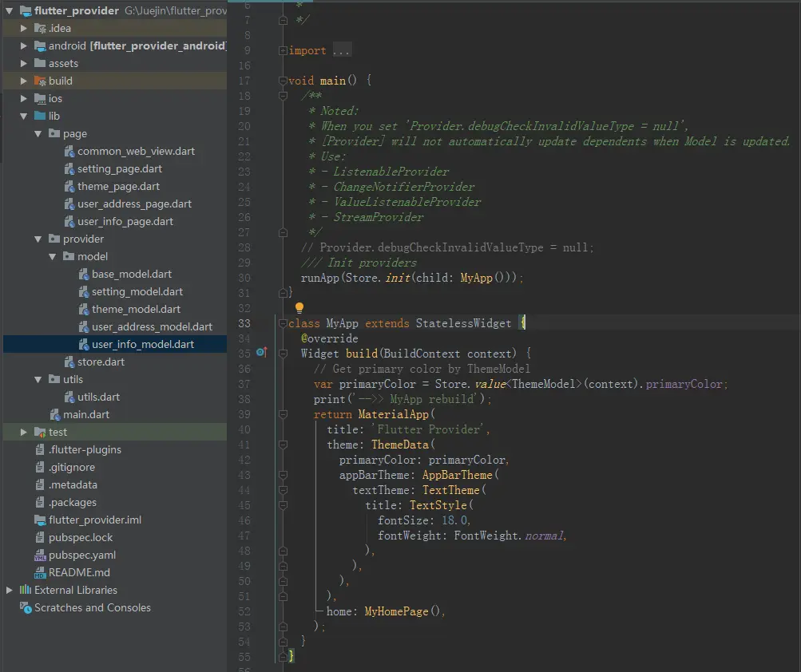The height and width of the screenshot is (672, 801).
Task: Open user_address_model.dart file icon
Action: click(84, 326)
